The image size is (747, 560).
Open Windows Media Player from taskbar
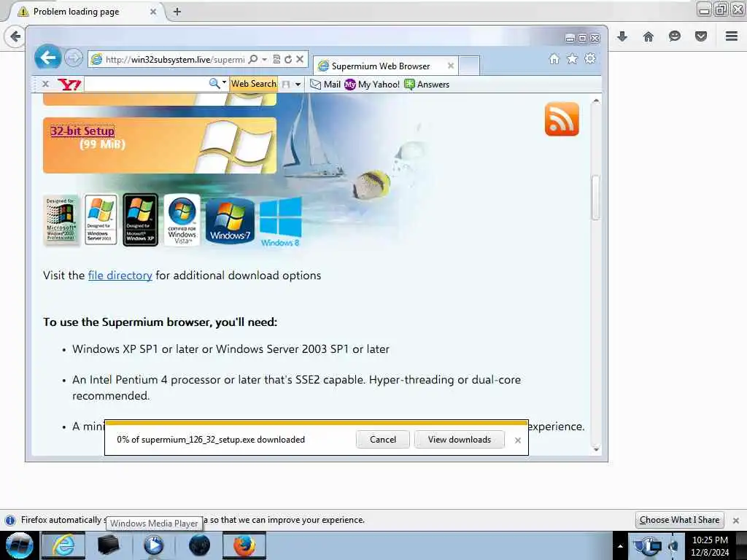153,545
